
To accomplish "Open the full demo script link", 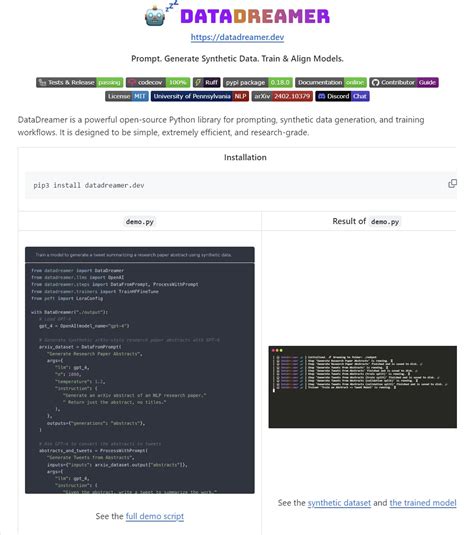I will coord(155,516).
